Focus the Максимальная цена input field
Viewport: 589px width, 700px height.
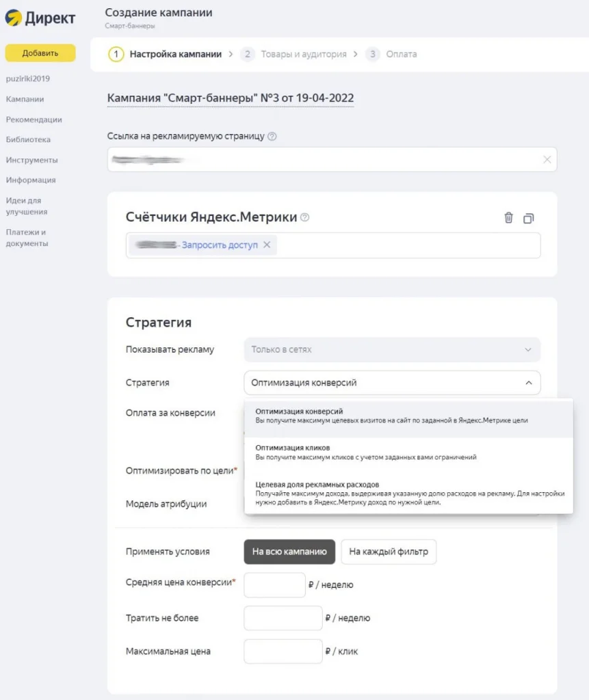283,651
